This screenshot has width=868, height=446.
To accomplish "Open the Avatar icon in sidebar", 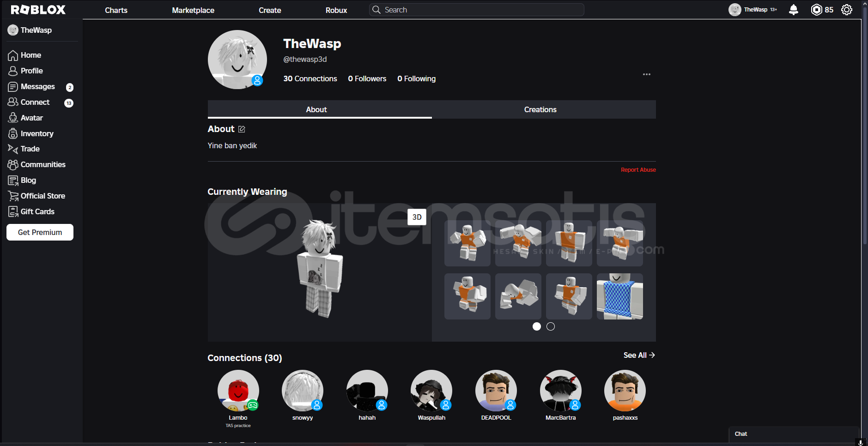I will pos(13,118).
